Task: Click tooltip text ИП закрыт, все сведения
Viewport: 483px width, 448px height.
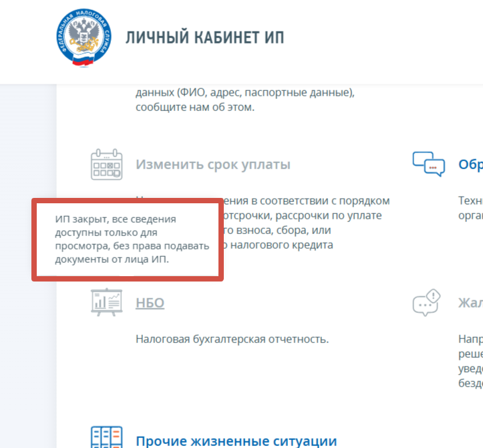Action: pos(116,219)
